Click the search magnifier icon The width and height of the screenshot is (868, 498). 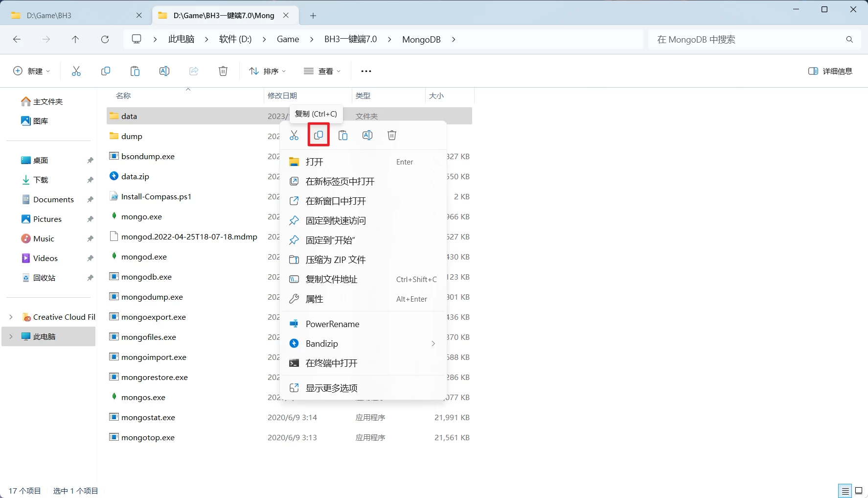[x=849, y=39]
